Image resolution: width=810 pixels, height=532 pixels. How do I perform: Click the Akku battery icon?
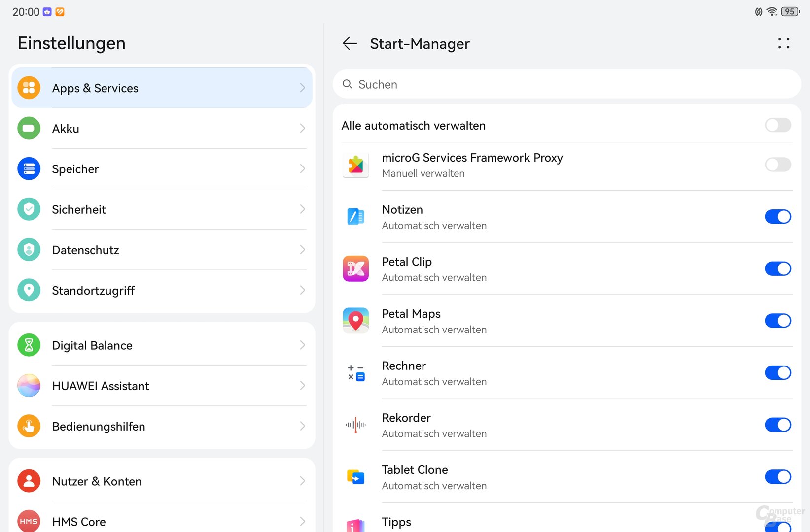[x=29, y=128]
